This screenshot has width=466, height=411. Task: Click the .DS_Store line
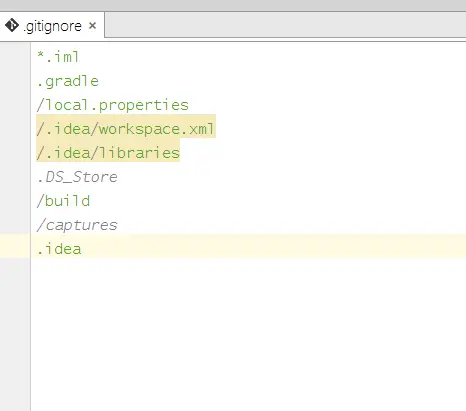(77, 177)
